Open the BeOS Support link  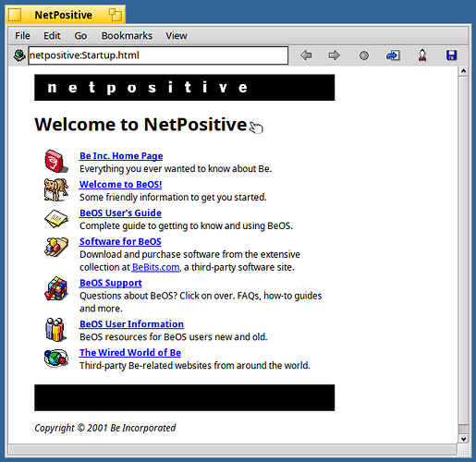coord(111,283)
